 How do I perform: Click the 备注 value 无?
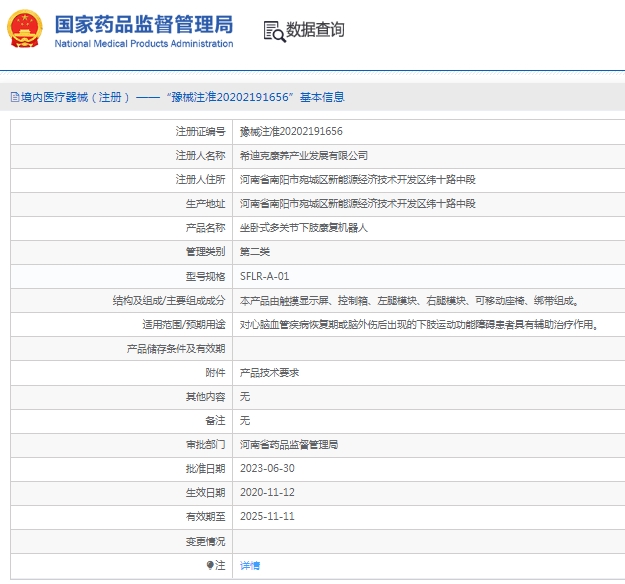245,421
